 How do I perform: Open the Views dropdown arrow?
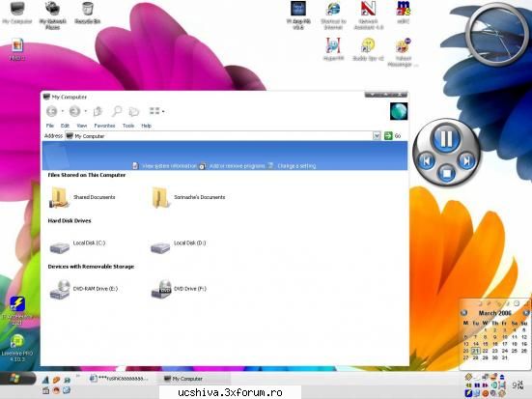163,111
